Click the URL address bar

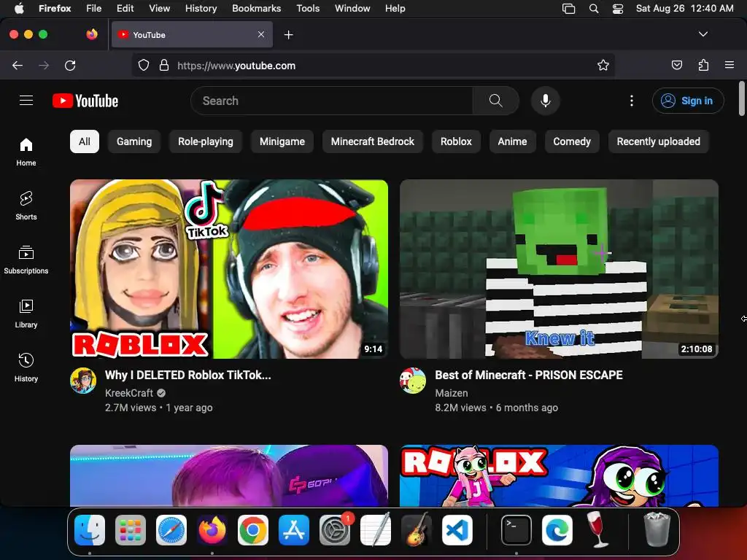tap(373, 65)
